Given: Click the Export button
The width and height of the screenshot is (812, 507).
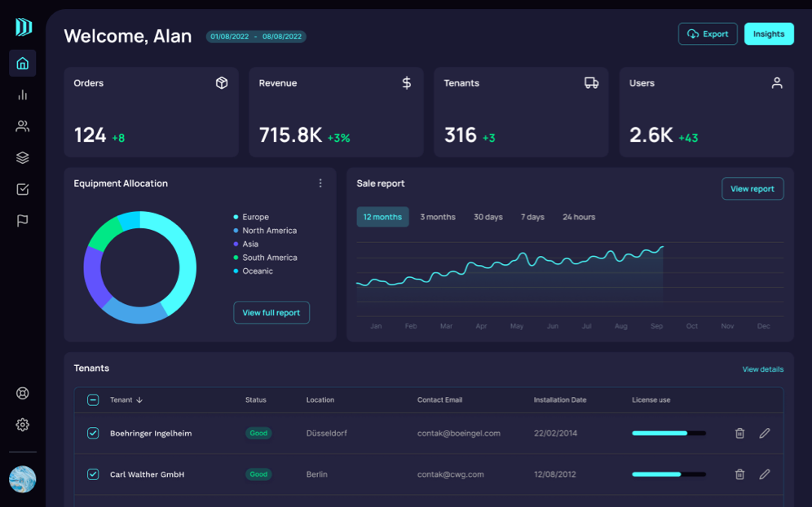Looking at the screenshot, I should tap(708, 34).
